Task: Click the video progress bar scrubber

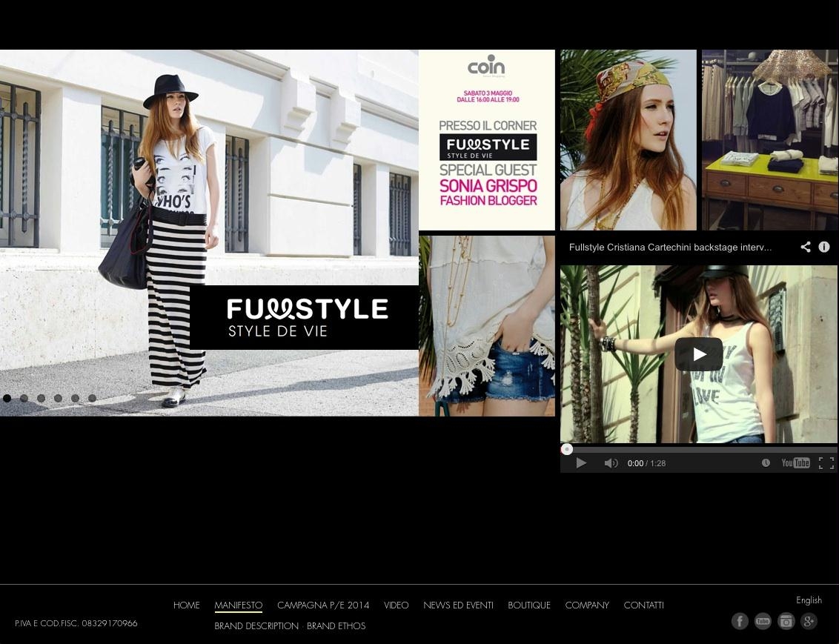Action: pos(567,449)
